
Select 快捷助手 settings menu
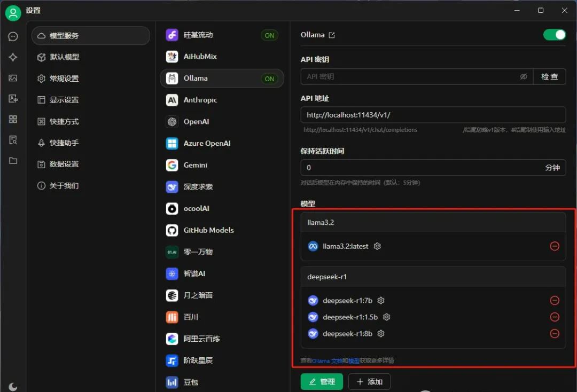coord(90,143)
